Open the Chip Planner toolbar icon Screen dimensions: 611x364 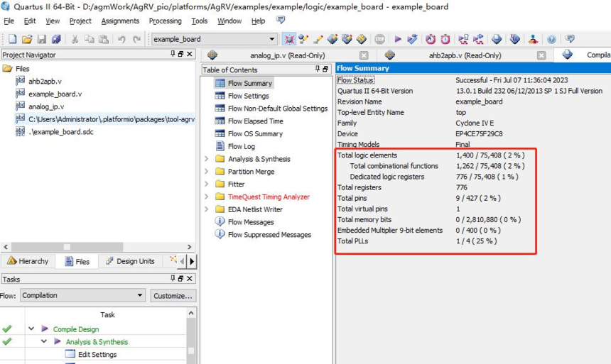[x=362, y=39]
